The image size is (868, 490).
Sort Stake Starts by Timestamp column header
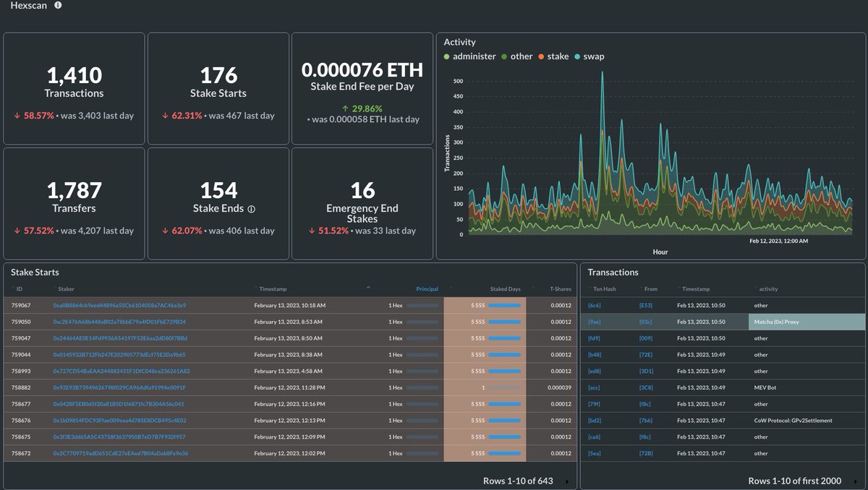click(x=273, y=289)
